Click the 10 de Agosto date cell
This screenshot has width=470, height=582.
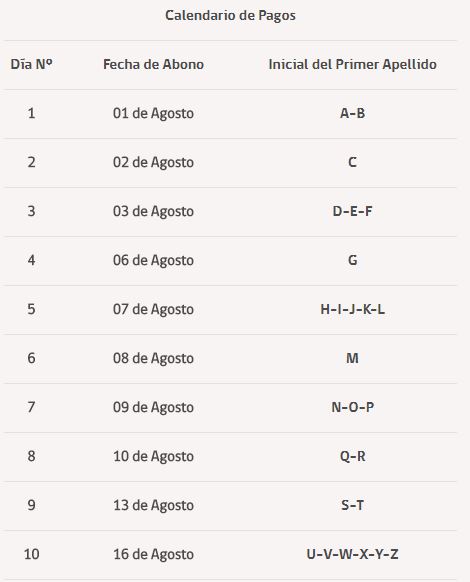(153, 457)
